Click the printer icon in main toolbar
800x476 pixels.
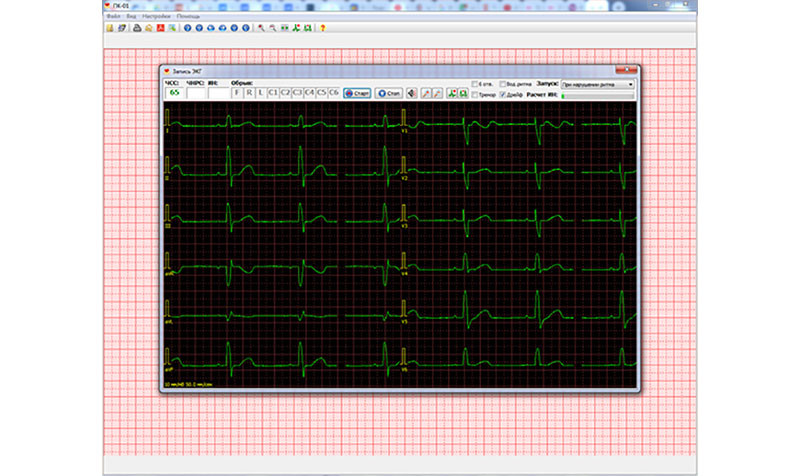136,28
